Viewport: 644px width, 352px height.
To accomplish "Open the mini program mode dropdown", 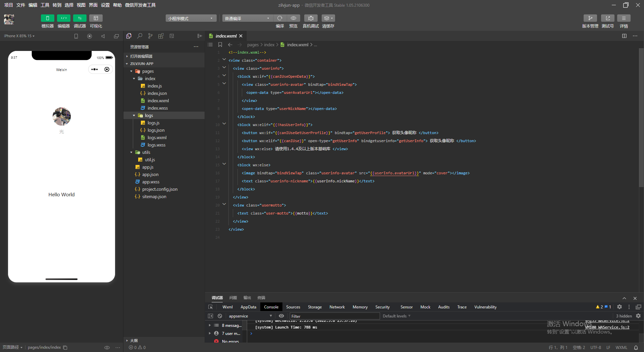I will [x=191, y=18].
